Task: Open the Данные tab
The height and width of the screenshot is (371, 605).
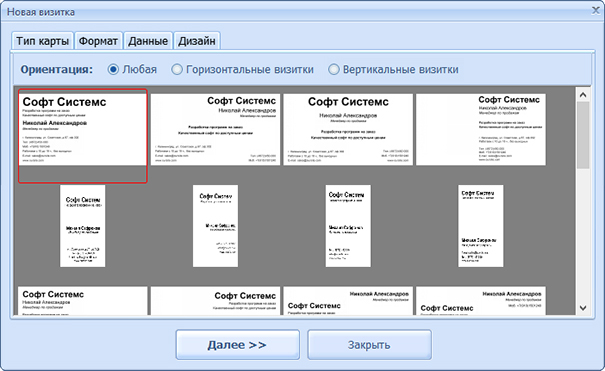Action: pyautogui.click(x=148, y=40)
